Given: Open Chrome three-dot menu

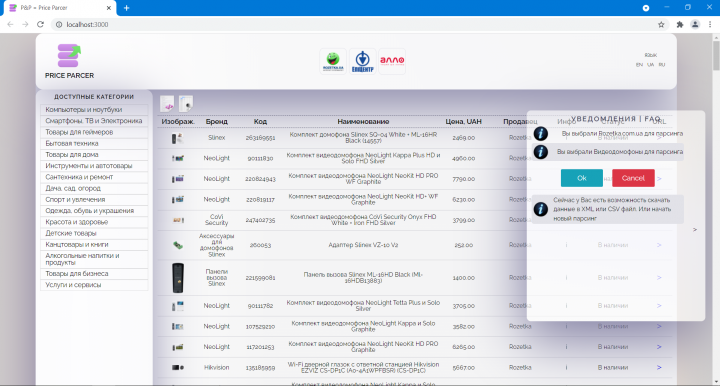Looking at the screenshot, I should pyautogui.click(x=710, y=24).
